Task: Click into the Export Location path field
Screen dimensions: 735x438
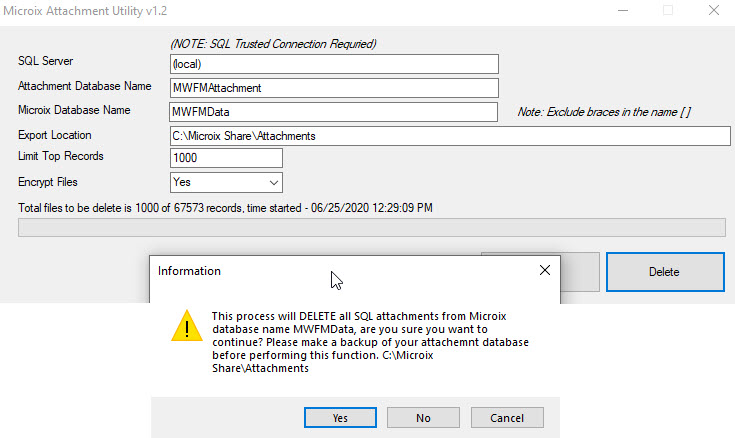Action: click(x=450, y=136)
